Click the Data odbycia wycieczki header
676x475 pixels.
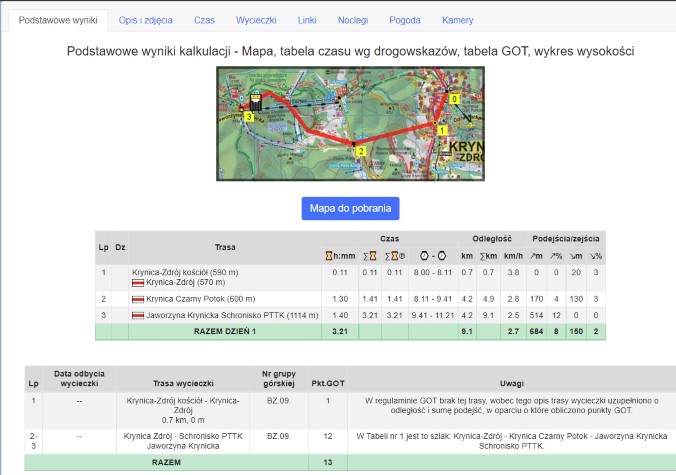click(x=79, y=378)
